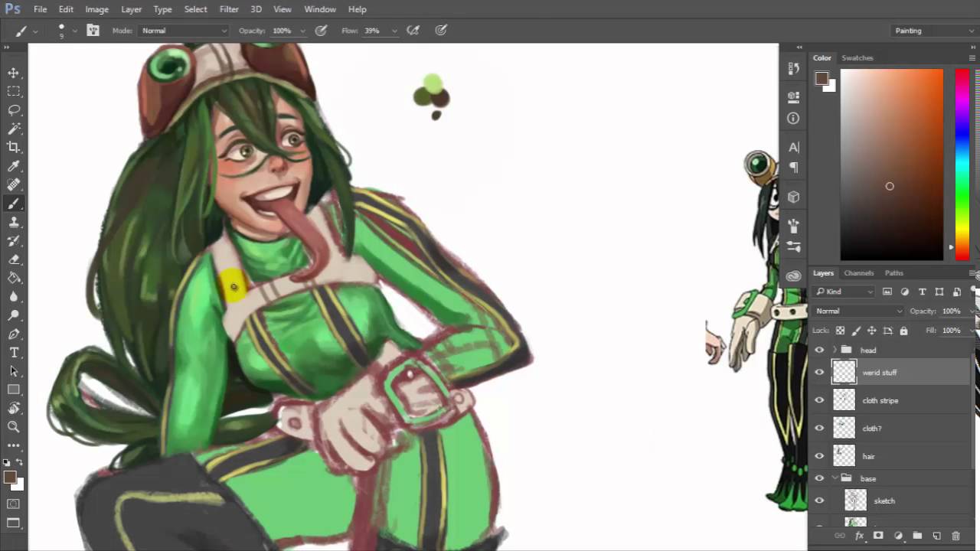Select the Clone Stamp tool
The width and height of the screenshot is (980, 551).
click(14, 222)
